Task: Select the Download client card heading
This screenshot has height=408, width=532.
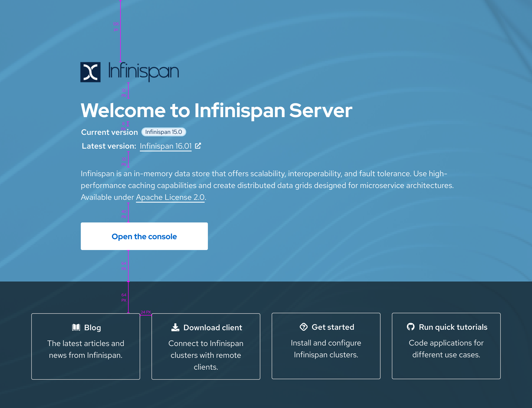Action: coord(213,328)
